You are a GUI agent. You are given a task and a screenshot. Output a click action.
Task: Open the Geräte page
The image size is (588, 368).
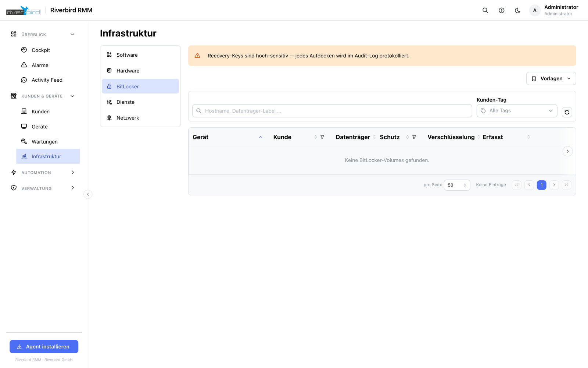tap(48, 127)
